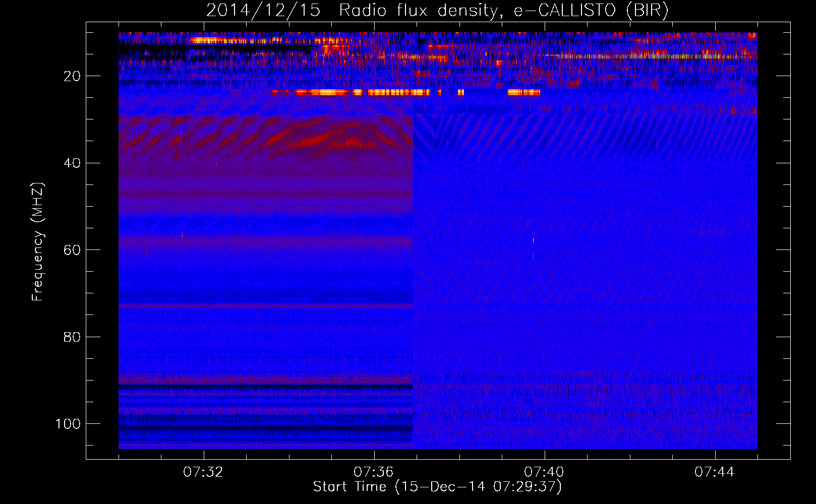Click the time tick label "07:32"
816x504 pixels.
point(203,472)
